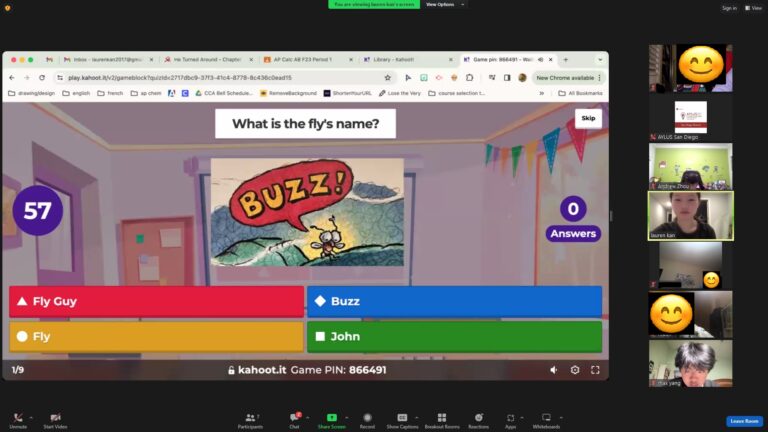
Task: Click the green Share Screen button
Action: (332, 420)
